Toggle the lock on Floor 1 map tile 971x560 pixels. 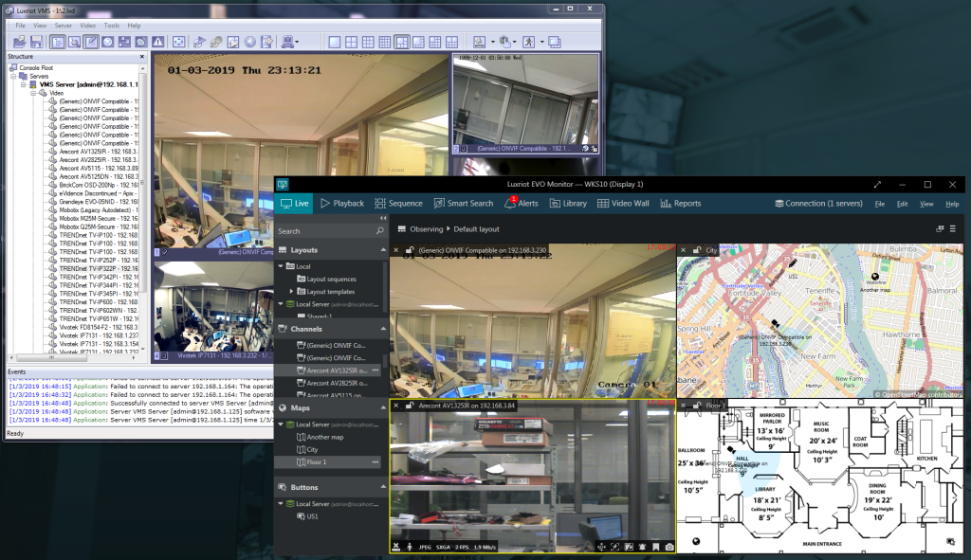pos(697,406)
